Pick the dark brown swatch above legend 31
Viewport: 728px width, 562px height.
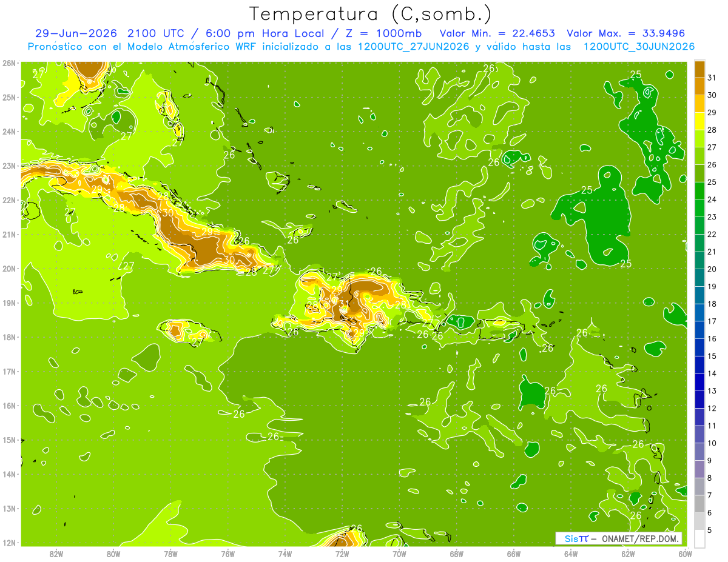tap(699, 69)
